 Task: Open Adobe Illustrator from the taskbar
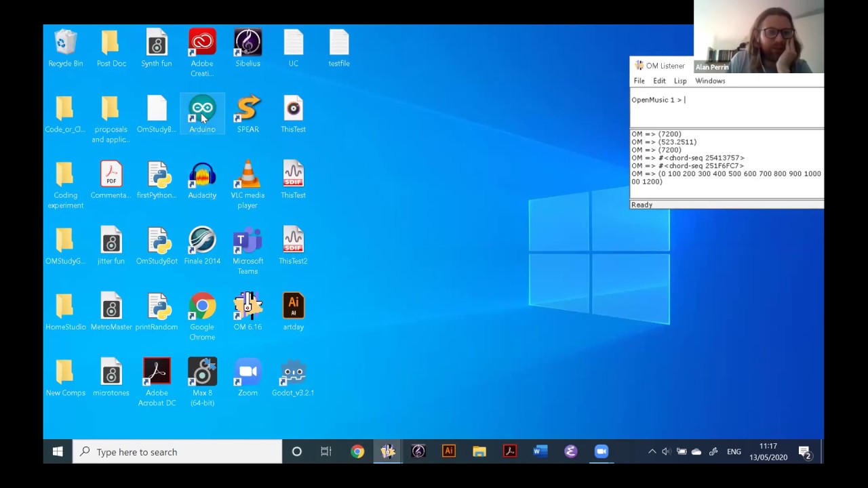pyautogui.click(x=449, y=451)
